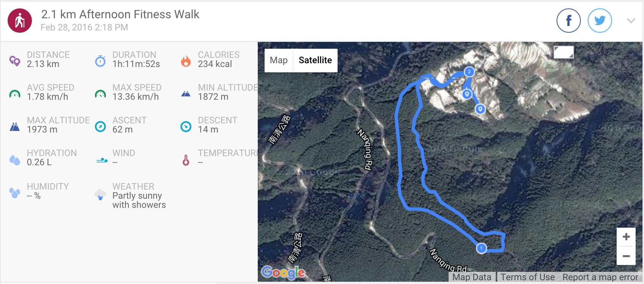This screenshot has height=284, width=644.
Task: Open Report a map error link
Action: pos(600,277)
